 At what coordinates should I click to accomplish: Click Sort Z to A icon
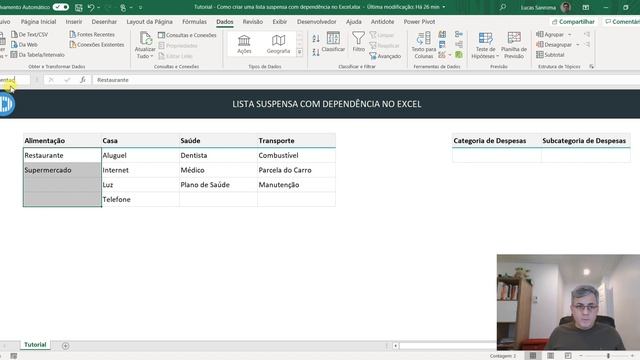[x=316, y=52]
